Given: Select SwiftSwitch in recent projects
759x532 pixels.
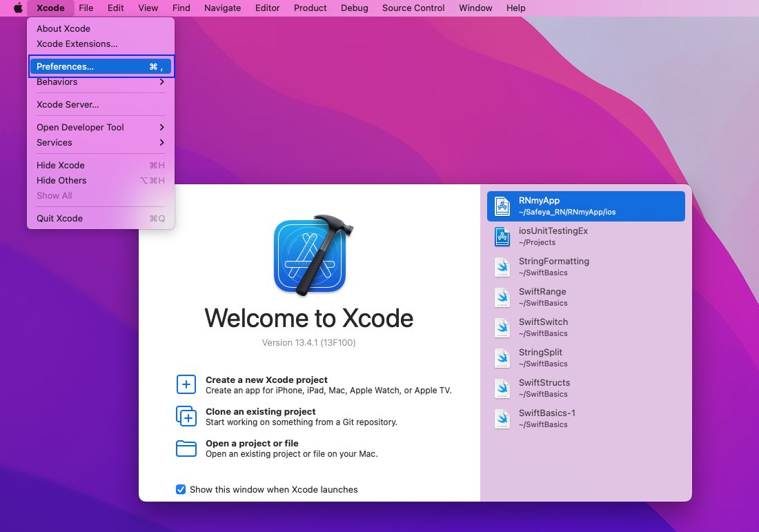Looking at the screenshot, I should pos(586,328).
